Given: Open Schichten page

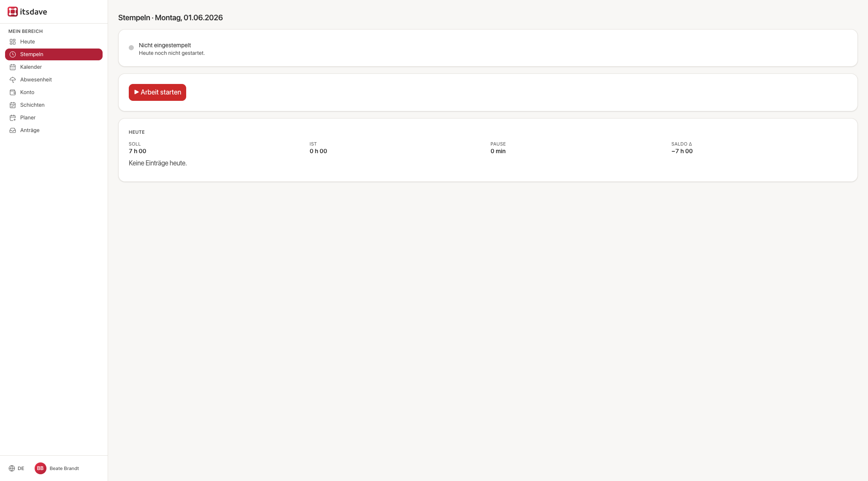Looking at the screenshot, I should click(x=54, y=105).
